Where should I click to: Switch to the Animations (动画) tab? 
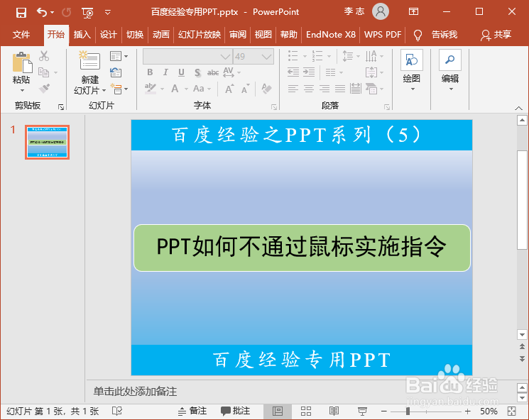161,34
